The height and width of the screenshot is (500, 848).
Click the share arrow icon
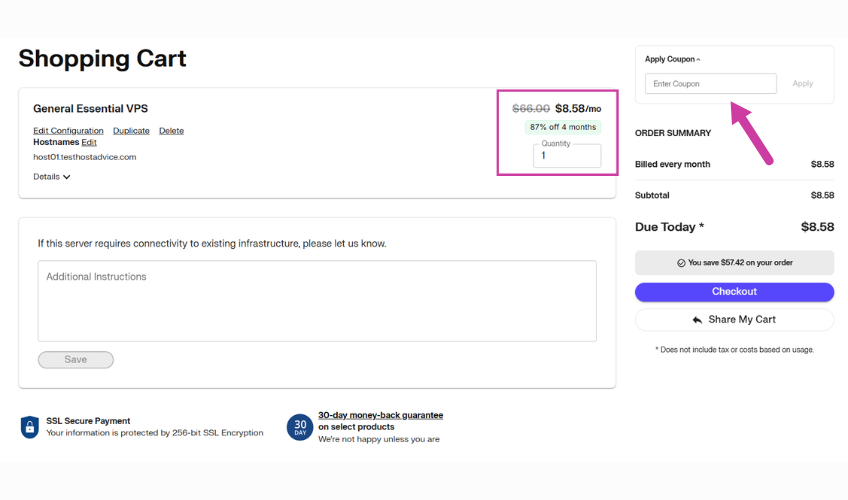pos(697,320)
